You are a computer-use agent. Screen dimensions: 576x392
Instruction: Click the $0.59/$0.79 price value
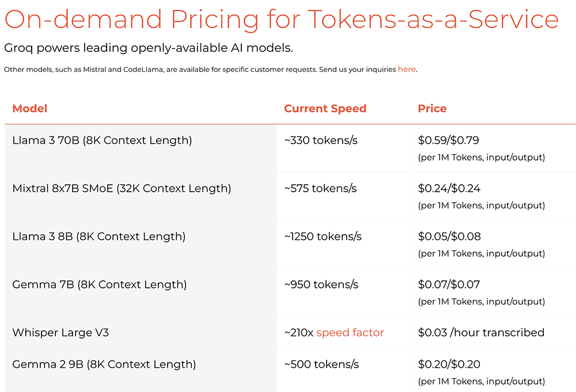coord(449,140)
